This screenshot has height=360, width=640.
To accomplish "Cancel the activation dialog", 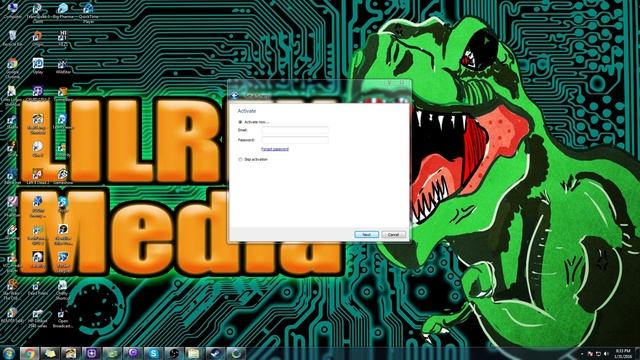I will coord(393,235).
